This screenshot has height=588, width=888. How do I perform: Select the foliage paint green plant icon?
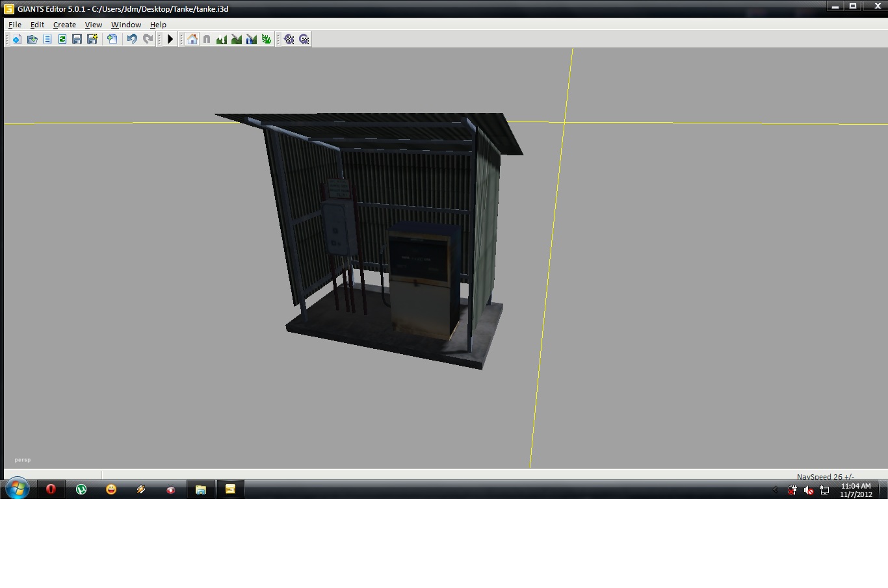tap(266, 39)
